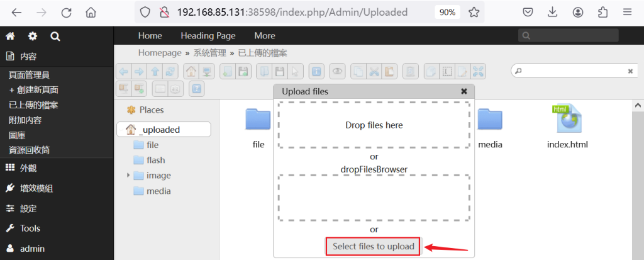Reload the file list using refresh icon
This screenshot has width=644, height=260.
coord(170,72)
